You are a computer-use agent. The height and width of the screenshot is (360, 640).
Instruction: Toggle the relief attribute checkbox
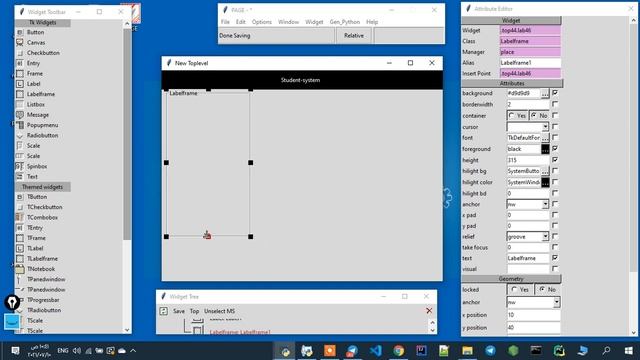click(x=555, y=236)
